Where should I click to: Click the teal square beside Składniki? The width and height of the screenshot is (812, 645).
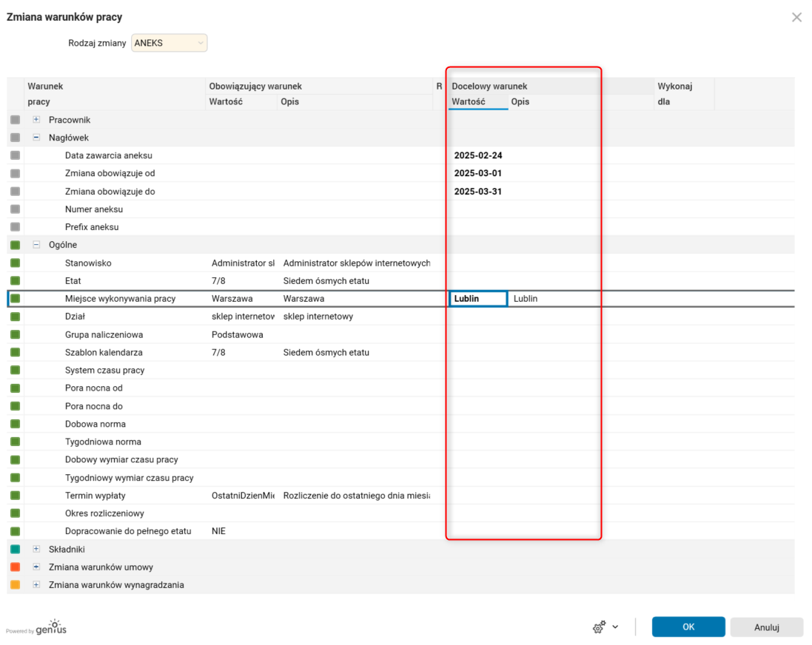(x=16, y=550)
